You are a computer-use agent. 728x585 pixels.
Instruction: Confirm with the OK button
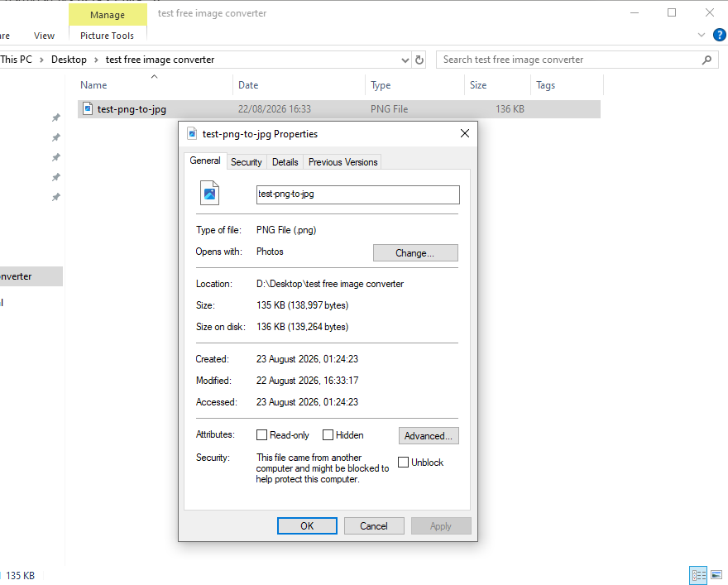point(308,526)
